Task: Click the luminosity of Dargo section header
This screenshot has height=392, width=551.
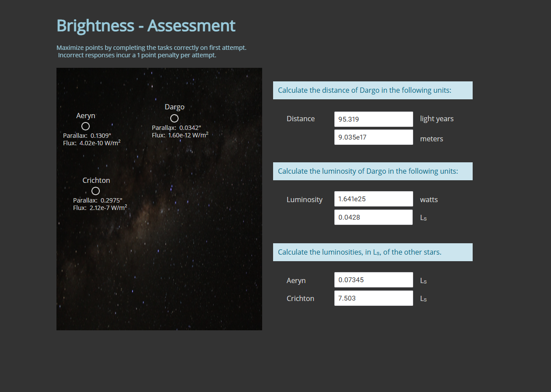Action: (372, 171)
